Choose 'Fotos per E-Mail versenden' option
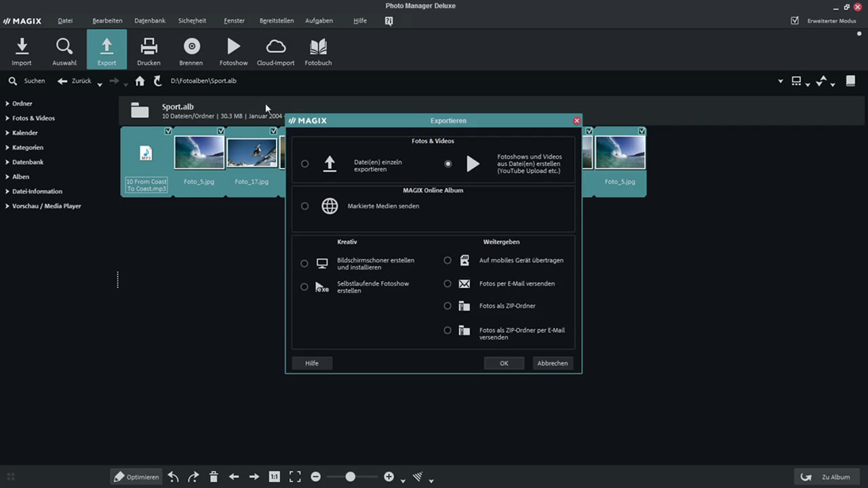Screen dimensions: 868x488 pos(447,283)
